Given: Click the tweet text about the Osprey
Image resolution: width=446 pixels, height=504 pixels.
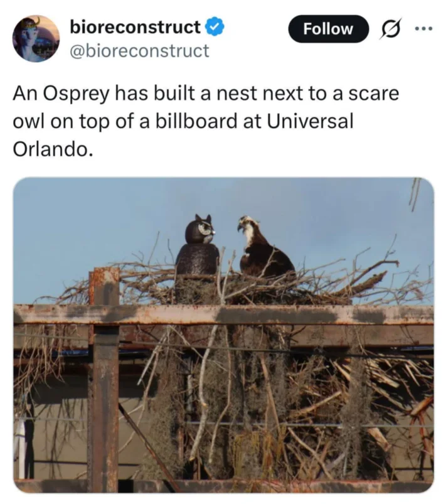Looking at the screenshot, I should coord(206,121).
